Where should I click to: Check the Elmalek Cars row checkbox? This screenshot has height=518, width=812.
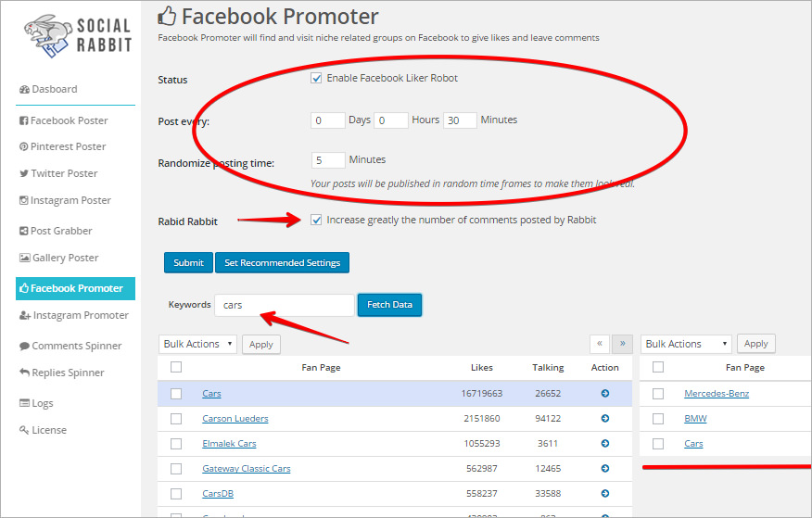[176, 444]
